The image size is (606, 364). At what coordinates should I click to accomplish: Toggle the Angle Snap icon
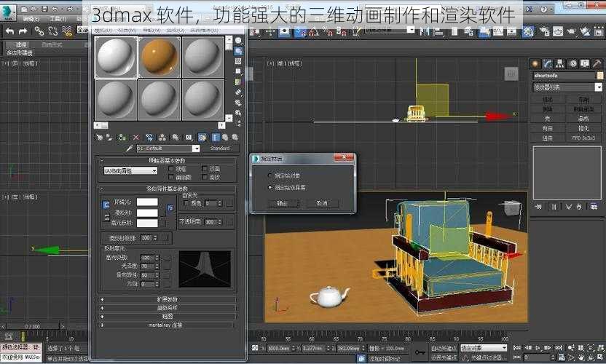[313, 32]
